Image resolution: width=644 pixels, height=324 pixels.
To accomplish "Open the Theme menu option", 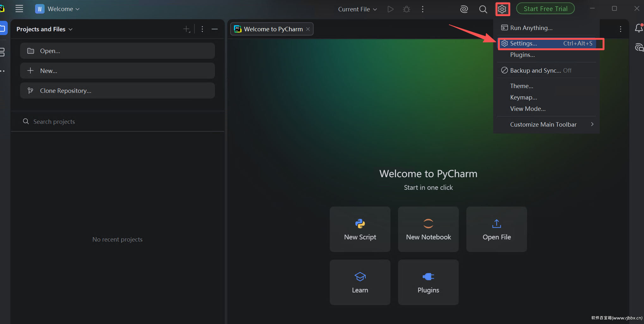I will tap(546, 86).
